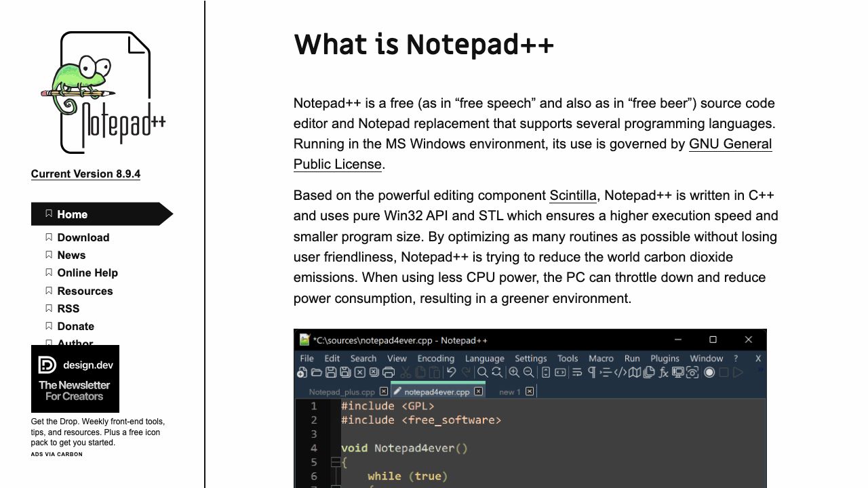The width and height of the screenshot is (868, 488).
Task: Open the Macro menu
Action: coord(601,359)
